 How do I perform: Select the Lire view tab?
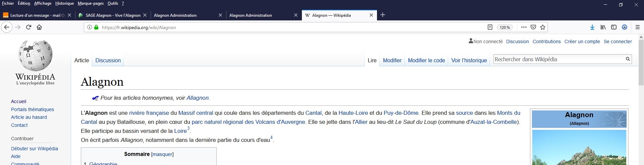[372, 60]
